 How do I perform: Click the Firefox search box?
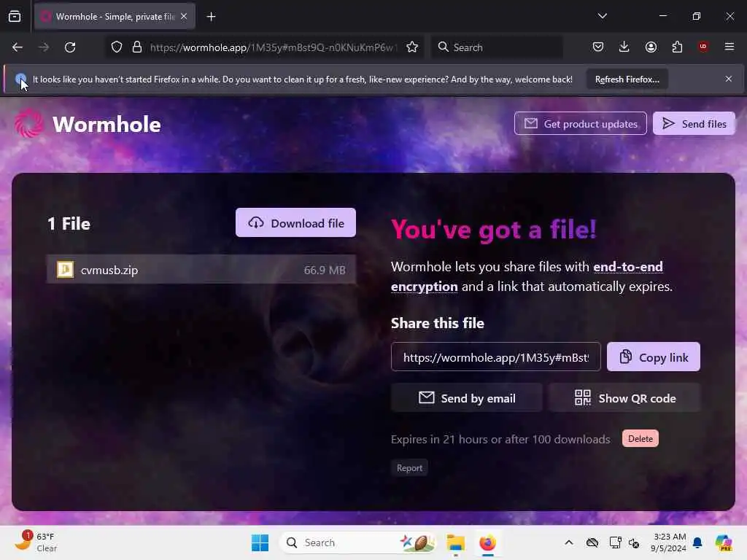point(497,47)
